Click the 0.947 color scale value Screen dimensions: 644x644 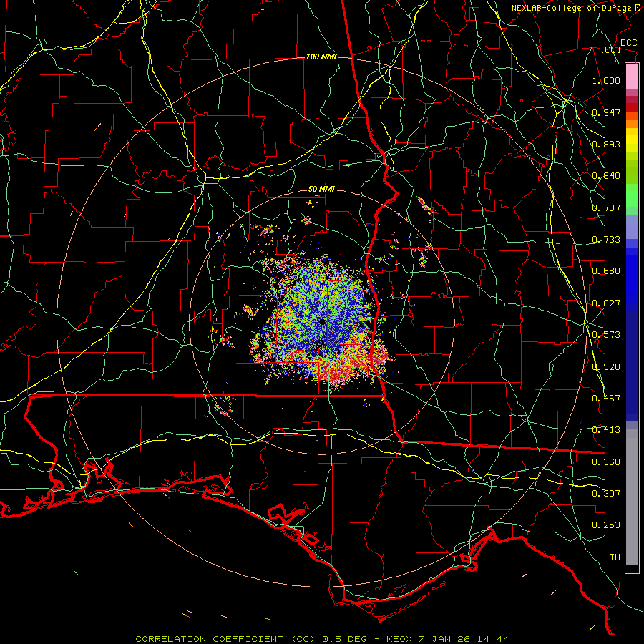pyautogui.click(x=606, y=112)
